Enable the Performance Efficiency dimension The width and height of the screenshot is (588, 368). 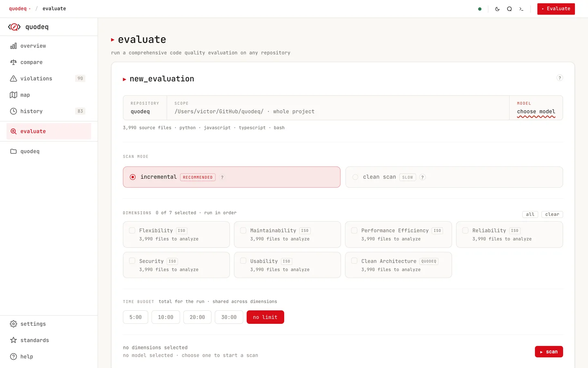coord(354,231)
